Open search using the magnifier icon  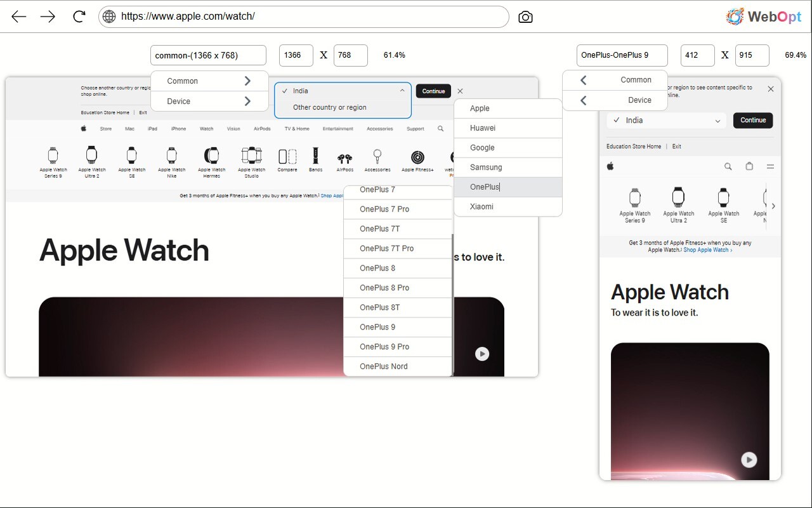click(440, 128)
